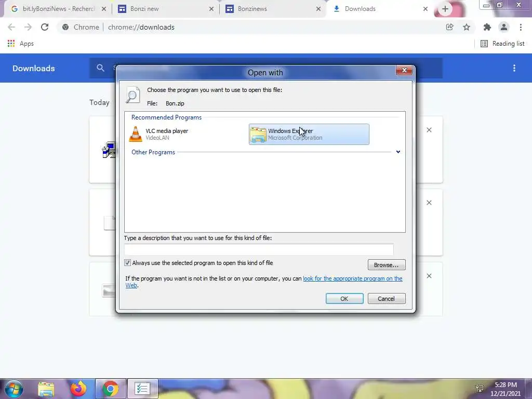The height and width of the screenshot is (399, 532).
Task: Close the Bonzinews tab
Action: tap(318, 9)
